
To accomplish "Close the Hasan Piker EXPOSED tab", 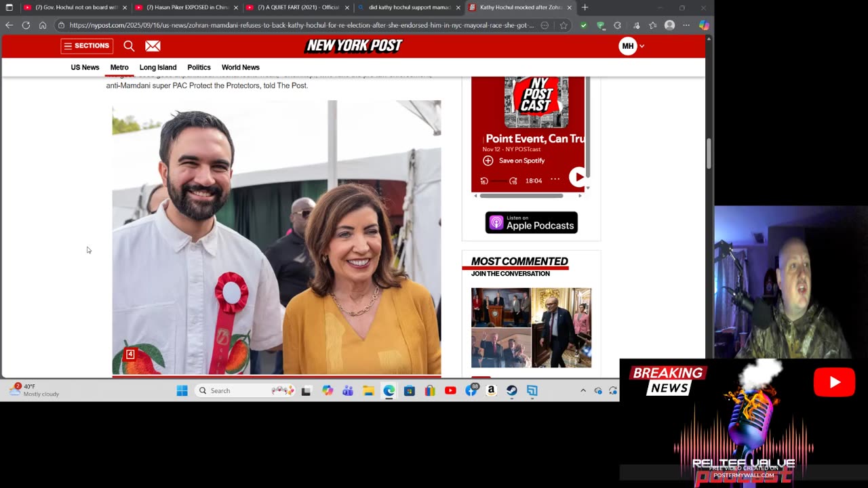I will (236, 7).
